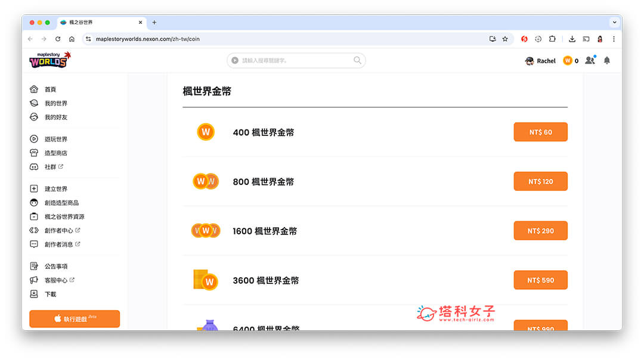The height and width of the screenshot is (359, 644).
Task: Click the MapleStory Worlds logo
Action: tap(50, 60)
